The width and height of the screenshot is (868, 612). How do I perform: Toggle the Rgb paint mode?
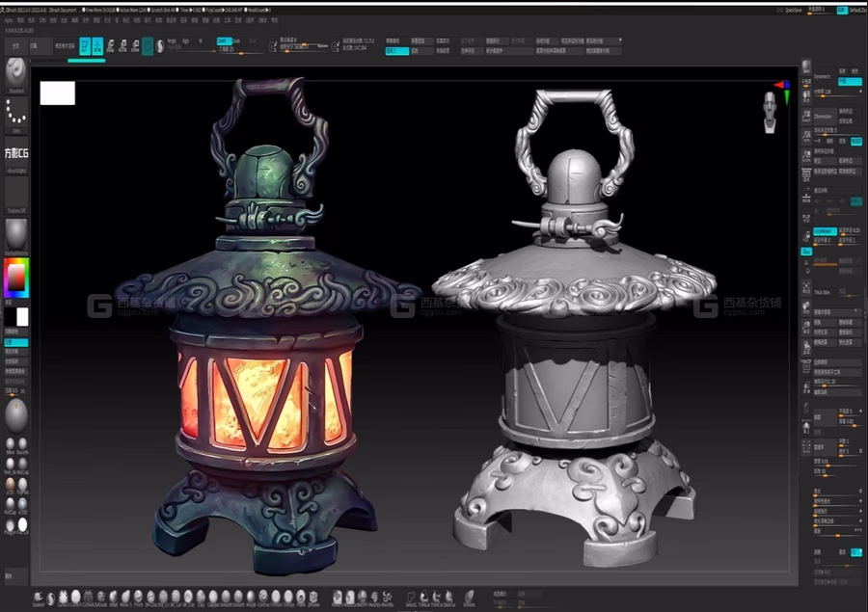click(186, 40)
